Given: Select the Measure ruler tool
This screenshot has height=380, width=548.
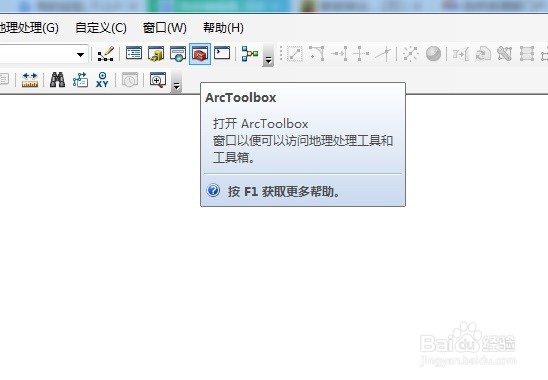Looking at the screenshot, I should pos(30,80).
